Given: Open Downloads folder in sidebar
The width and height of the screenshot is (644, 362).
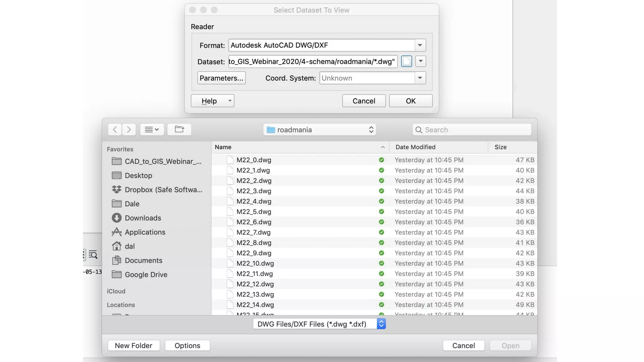Looking at the screenshot, I should click(x=142, y=218).
